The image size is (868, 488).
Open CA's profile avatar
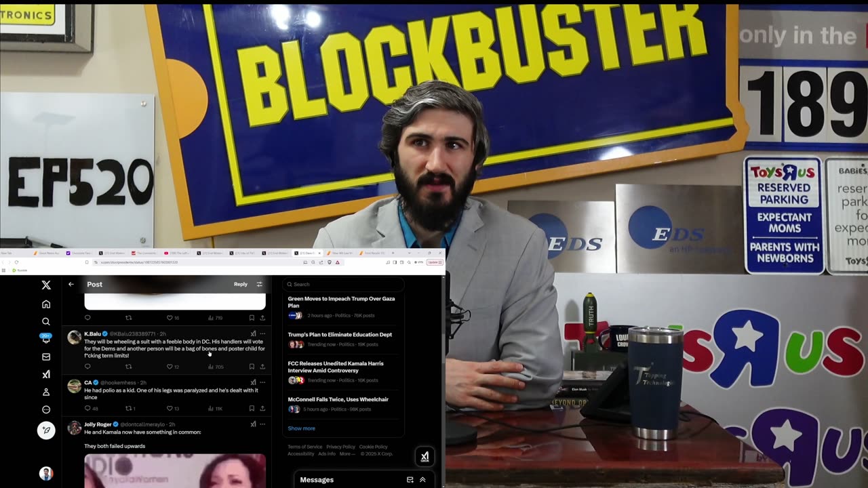pos(74,386)
